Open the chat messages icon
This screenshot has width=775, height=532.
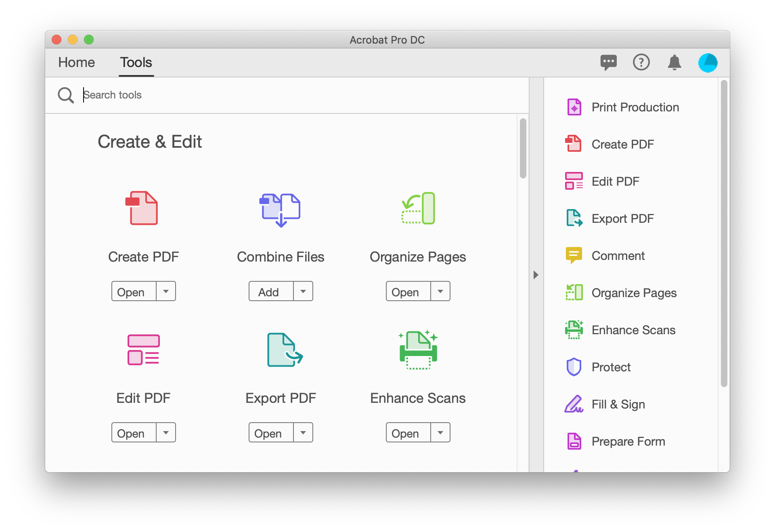pos(608,63)
